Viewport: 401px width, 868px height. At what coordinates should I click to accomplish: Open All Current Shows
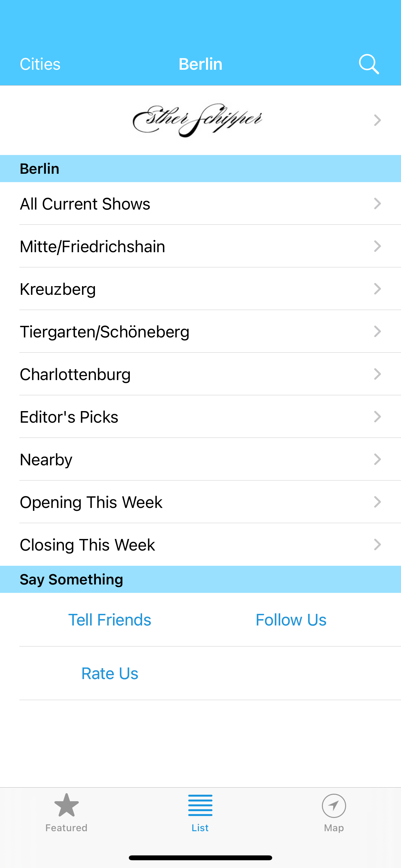[x=85, y=204]
